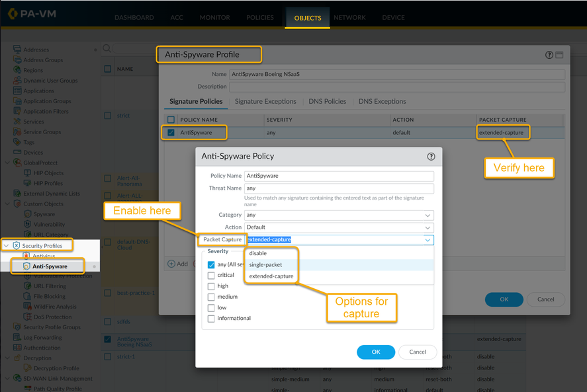The image size is (587, 392).
Task: Click the Addresses icon in sidebar
Action: tap(17, 50)
